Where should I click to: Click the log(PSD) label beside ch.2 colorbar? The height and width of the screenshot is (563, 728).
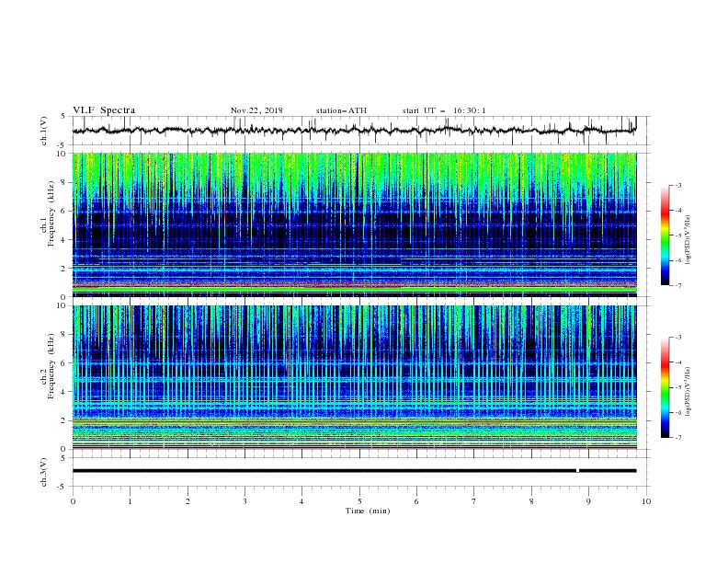[x=688, y=392]
